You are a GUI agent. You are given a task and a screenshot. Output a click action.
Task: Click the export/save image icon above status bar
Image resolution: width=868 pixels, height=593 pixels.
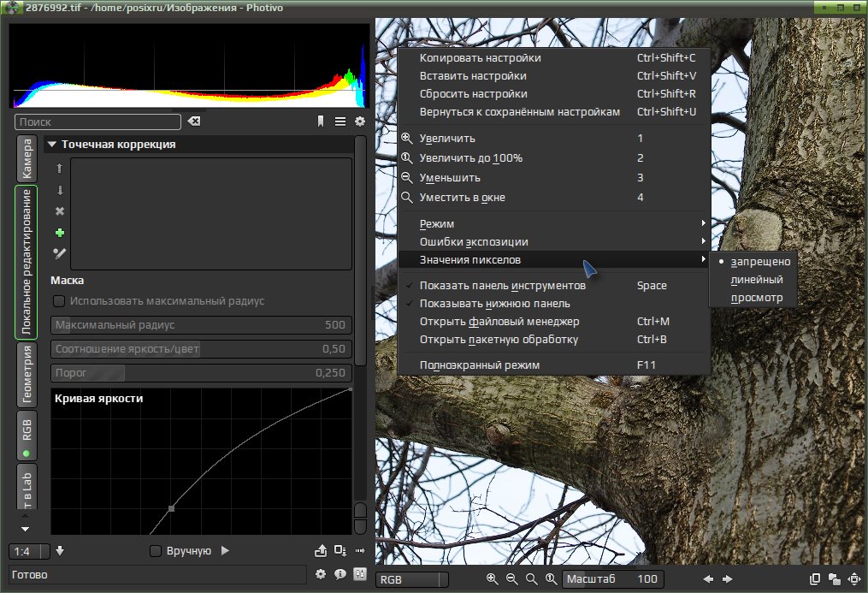click(x=321, y=550)
